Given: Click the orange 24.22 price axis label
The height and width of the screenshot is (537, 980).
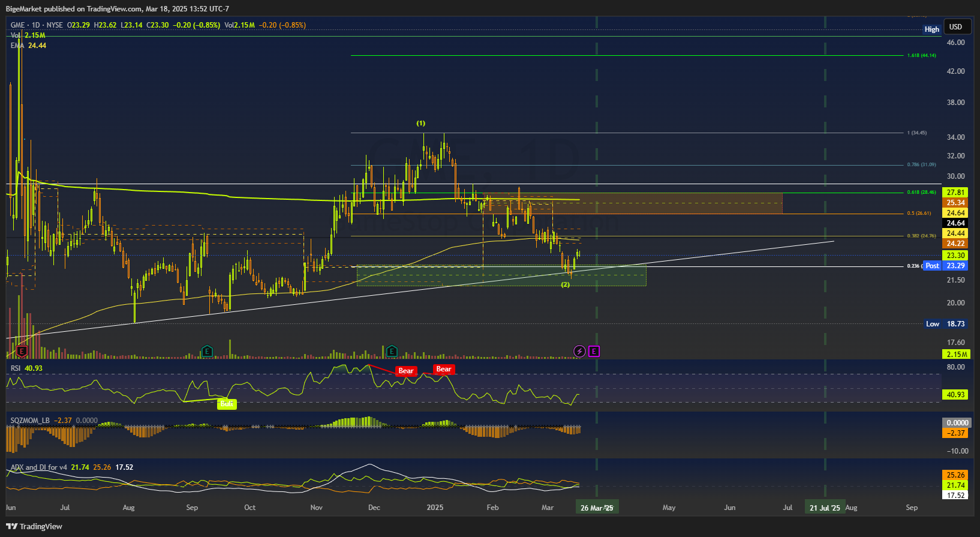Looking at the screenshot, I should pos(955,244).
